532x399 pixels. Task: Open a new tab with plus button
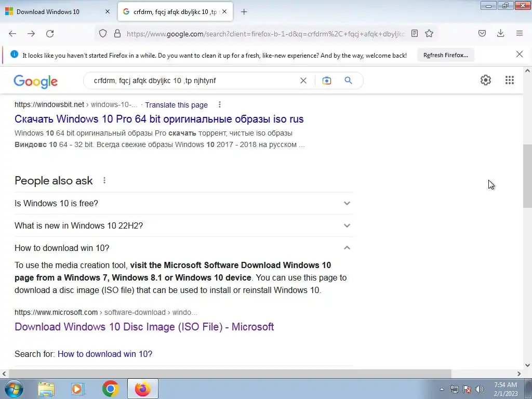244,12
